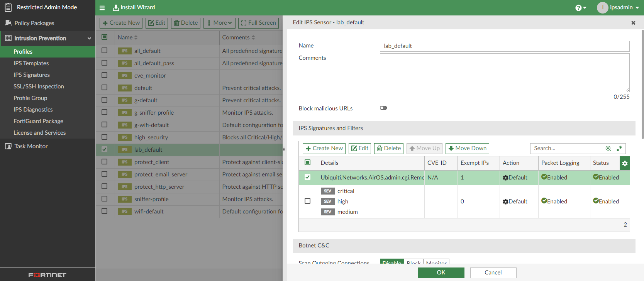Viewport: 644px width, 281px height.
Task: Click Packet Logging Enabled check in severity row
Action: click(x=544, y=201)
